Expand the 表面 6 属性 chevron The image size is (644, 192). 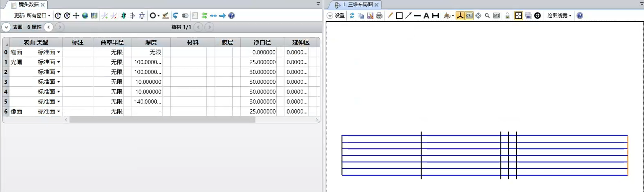[6, 27]
